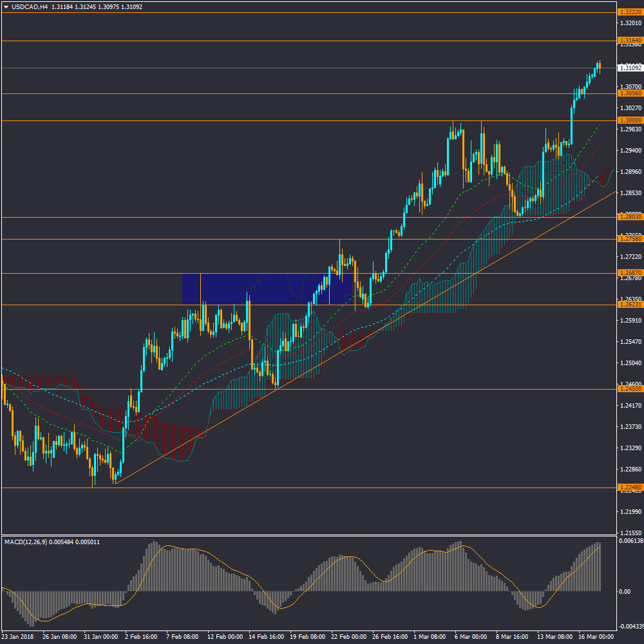Click the 1.24500 support level label
The height and width of the screenshot is (644, 644).
629,389
